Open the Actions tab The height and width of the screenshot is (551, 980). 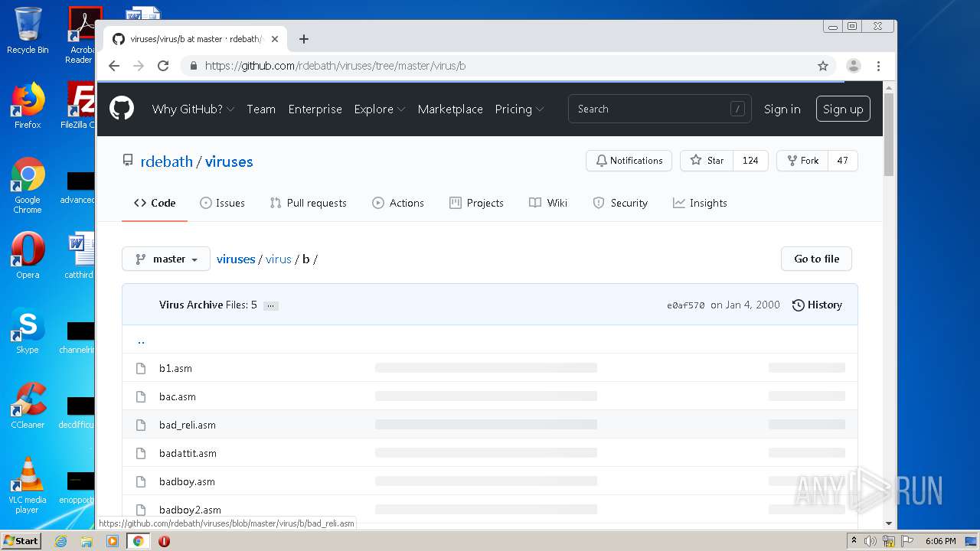coord(398,203)
